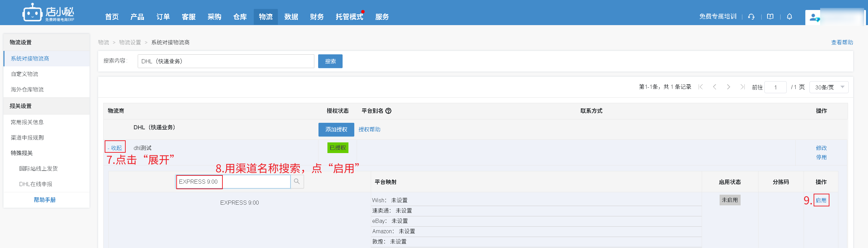868x248 pixels.
Task: Click 停用 to disable dhl测试 authorization
Action: click(821, 157)
